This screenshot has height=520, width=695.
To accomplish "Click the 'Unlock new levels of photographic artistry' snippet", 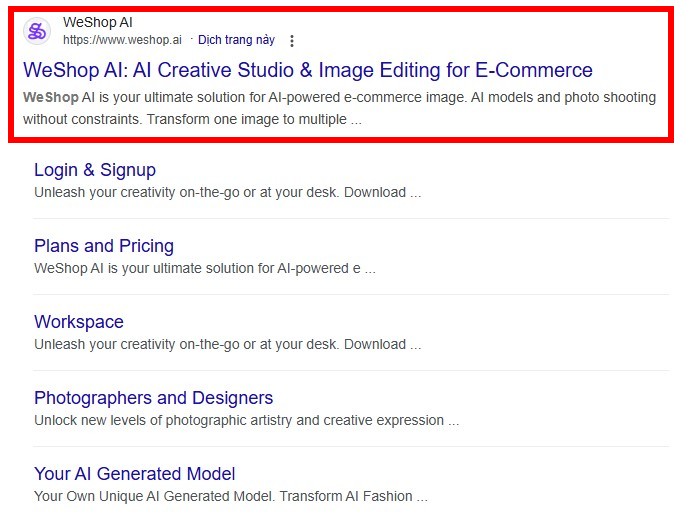I will pyautogui.click(x=246, y=420).
